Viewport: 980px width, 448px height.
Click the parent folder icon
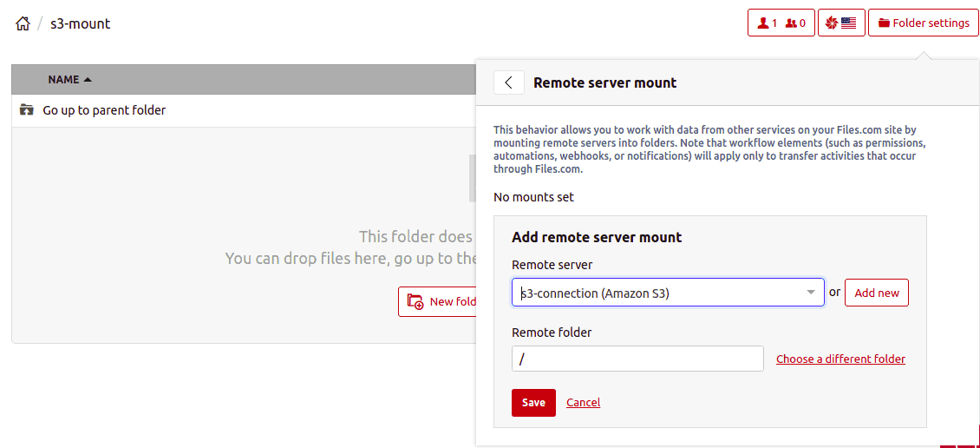tap(26, 110)
